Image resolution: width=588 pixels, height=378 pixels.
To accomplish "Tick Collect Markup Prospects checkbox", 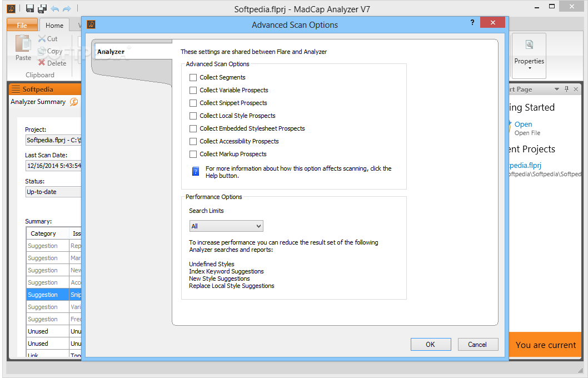I will click(x=193, y=154).
